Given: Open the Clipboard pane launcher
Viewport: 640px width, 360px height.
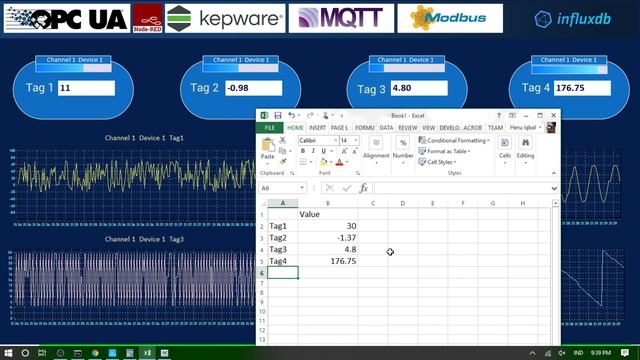Looking at the screenshot, I should pyautogui.click(x=292, y=173).
